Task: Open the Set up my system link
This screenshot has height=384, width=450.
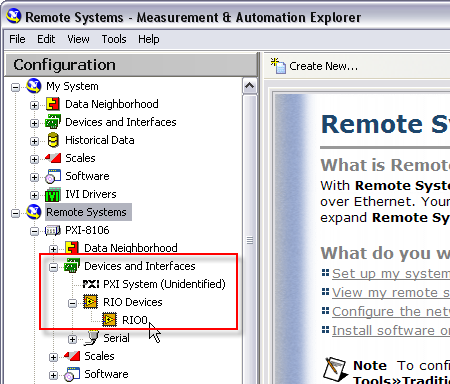Action: click(391, 274)
